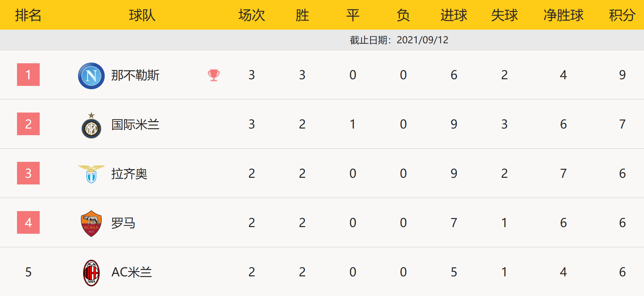Image resolution: width=644 pixels, height=296 pixels.
Task: Click the Lazio eagle crest icon
Action: [91, 174]
